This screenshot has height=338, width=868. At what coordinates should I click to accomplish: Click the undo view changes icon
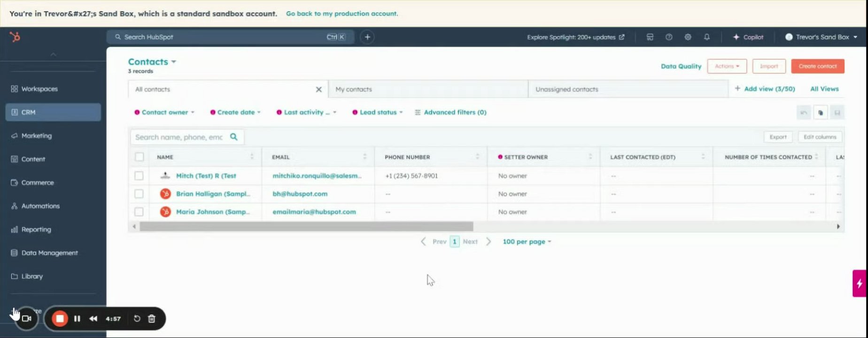[x=804, y=113]
